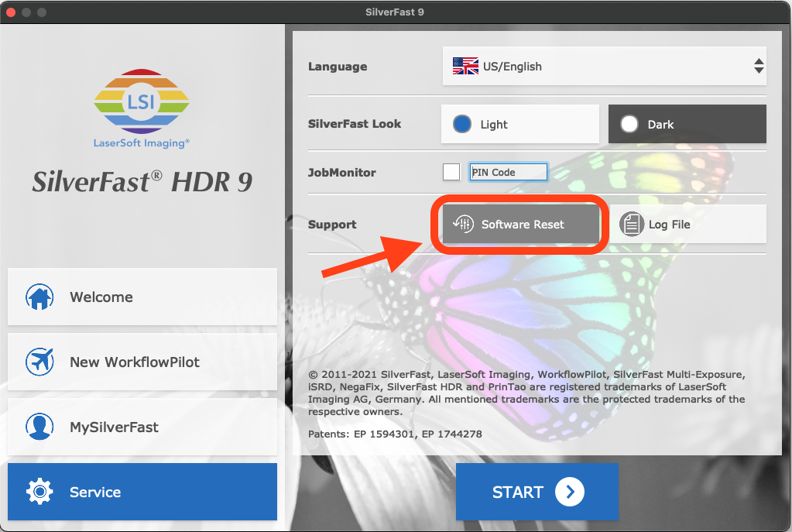Click the gear icon on the Service tab
The width and height of the screenshot is (792, 532).
pos(39,492)
